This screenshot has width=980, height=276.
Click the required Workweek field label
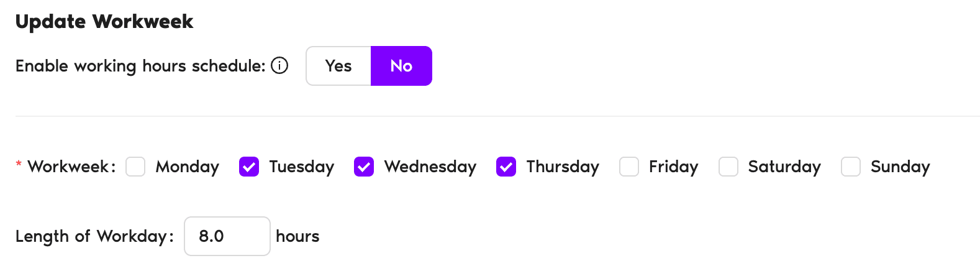tap(71, 167)
